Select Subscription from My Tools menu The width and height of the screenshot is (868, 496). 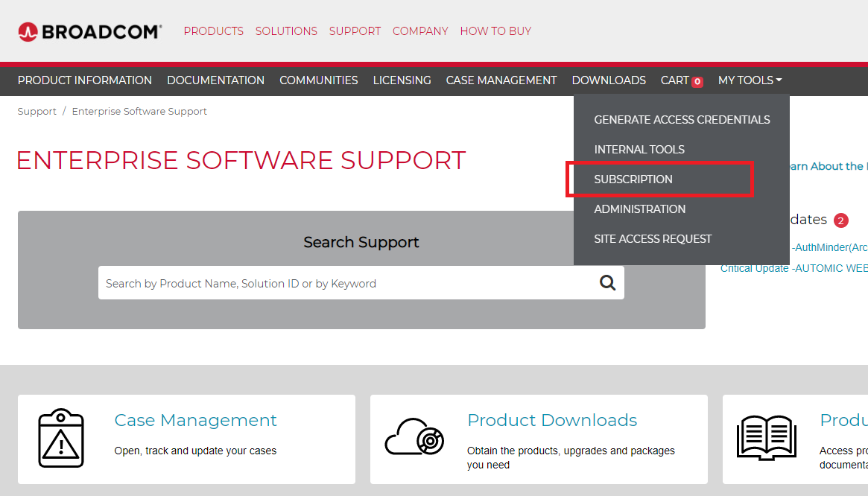click(633, 179)
